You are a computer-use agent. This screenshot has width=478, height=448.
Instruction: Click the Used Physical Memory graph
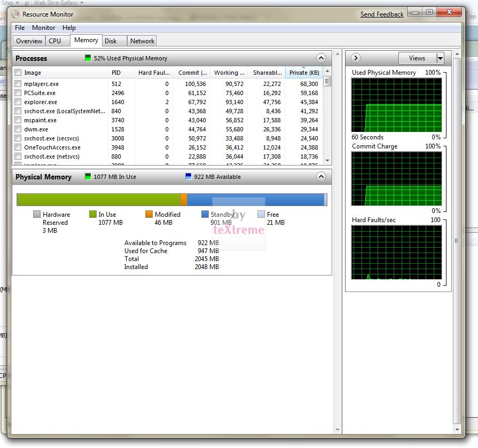tap(396, 105)
